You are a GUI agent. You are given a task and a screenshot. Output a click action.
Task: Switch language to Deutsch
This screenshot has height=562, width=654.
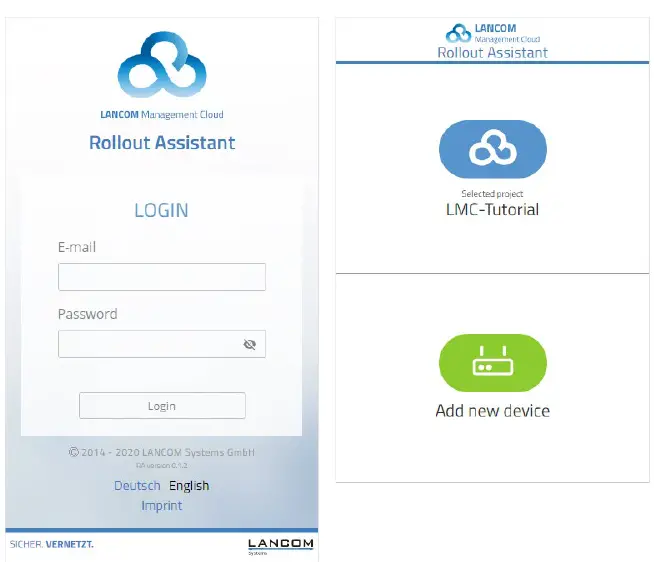tap(137, 486)
